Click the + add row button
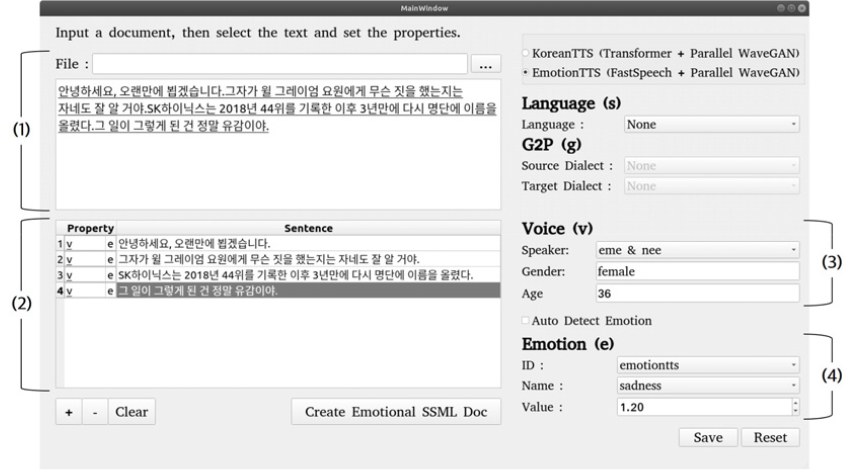The width and height of the screenshot is (853, 470). 69,412
